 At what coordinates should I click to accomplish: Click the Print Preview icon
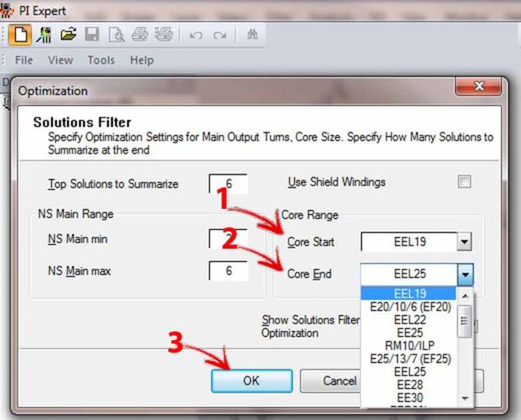tap(115, 35)
